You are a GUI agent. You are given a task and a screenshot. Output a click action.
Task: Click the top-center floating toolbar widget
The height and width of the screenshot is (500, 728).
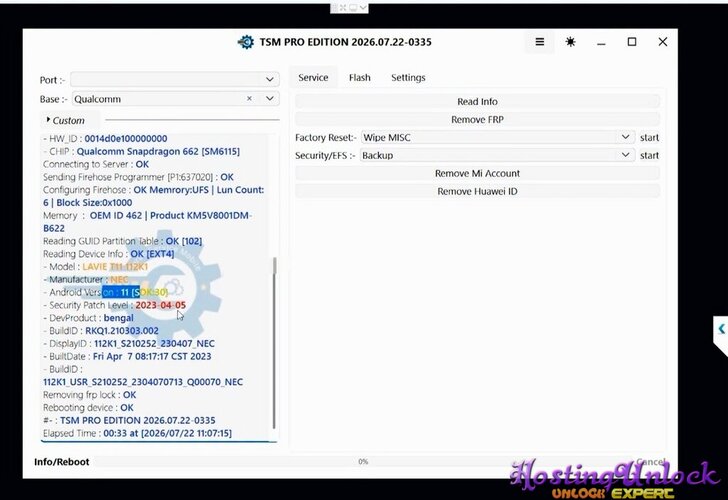(x=349, y=8)
